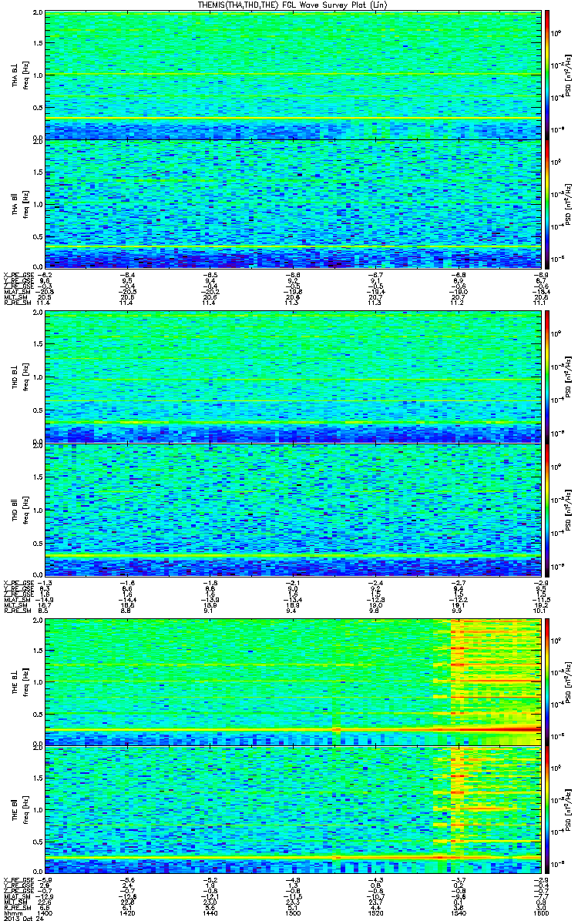Screen dimensions: 578x924
Task: Click R_RE_SM row label under THA panels
Action: point(16,303)
